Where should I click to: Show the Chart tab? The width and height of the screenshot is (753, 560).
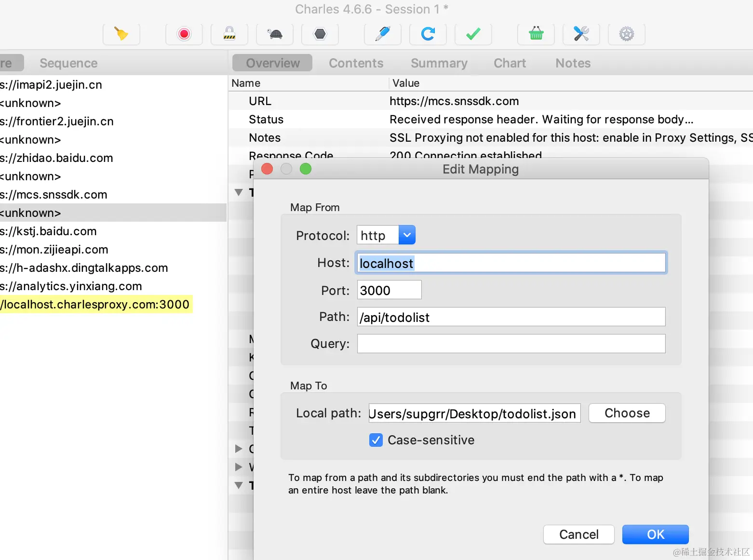point(510,63)
